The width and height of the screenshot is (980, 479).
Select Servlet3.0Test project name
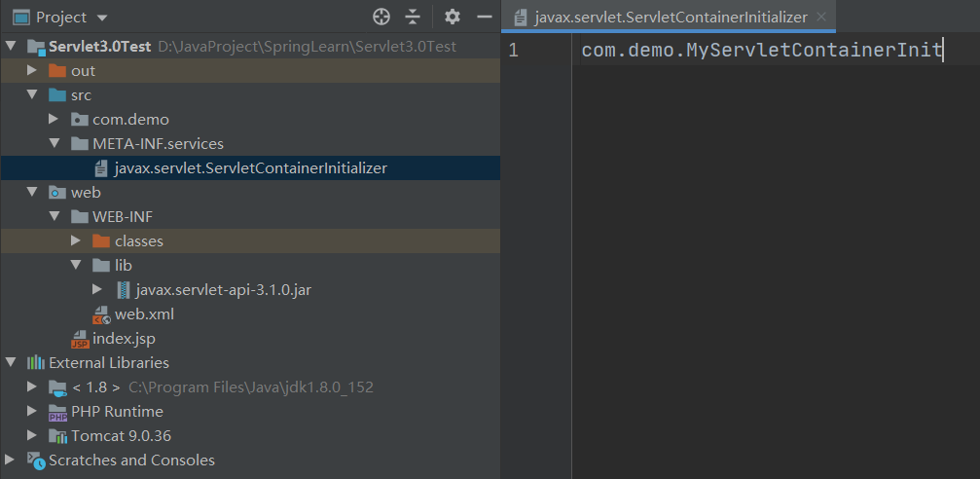tap(100, 47)
